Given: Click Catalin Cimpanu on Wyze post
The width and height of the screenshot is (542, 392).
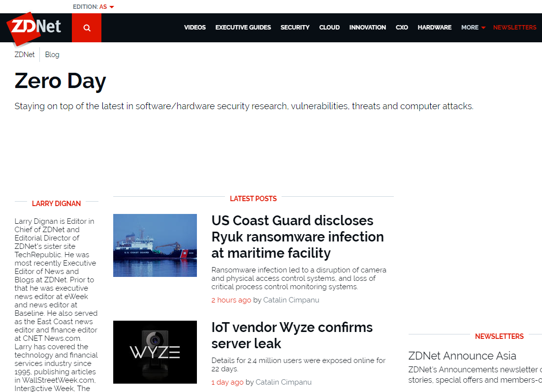Looking at the screenshot, I should pyautogui.click(x=284, y=382).
